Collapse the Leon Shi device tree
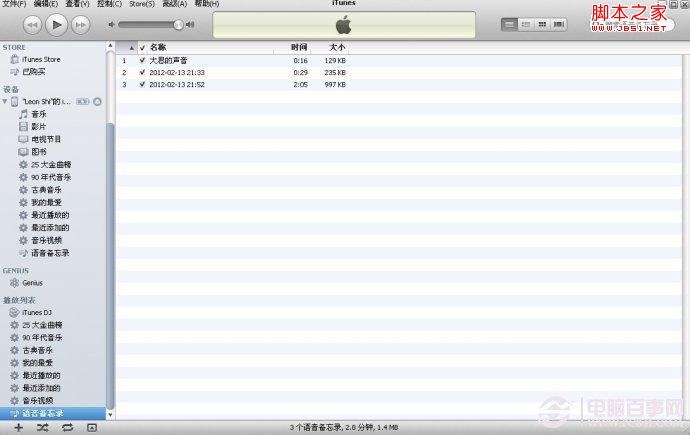The width and height of the screenshot is (690, 435). pyautogui.click(x=5, y=101)
